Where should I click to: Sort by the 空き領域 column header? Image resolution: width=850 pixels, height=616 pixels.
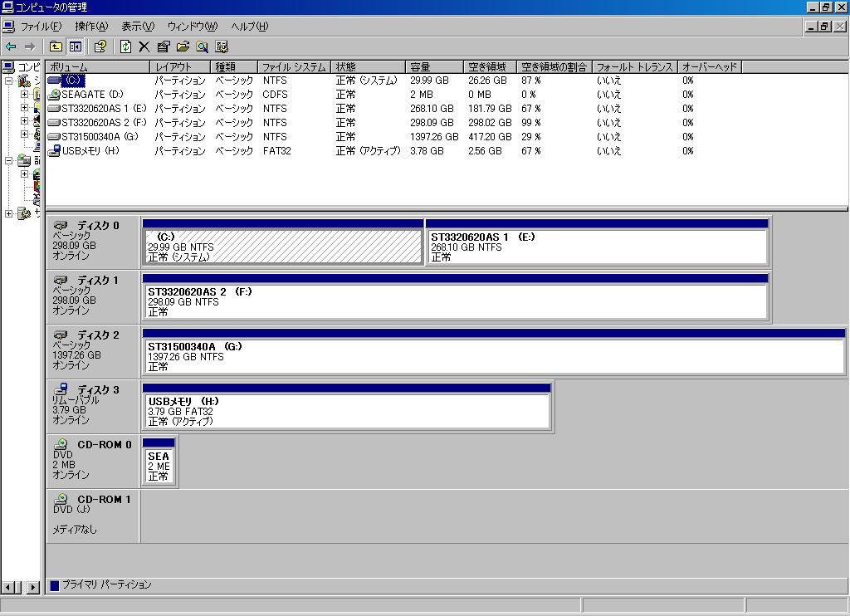point(490,67)
